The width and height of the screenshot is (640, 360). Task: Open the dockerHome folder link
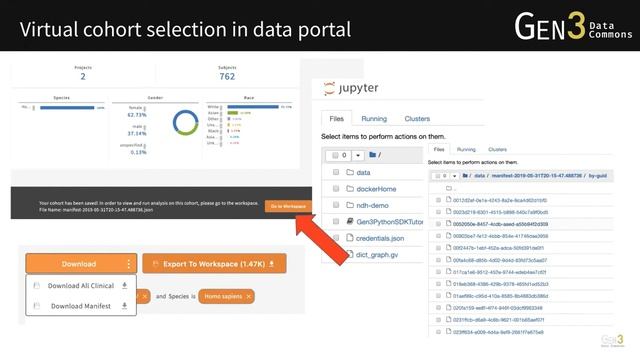[x=376, y=189]
